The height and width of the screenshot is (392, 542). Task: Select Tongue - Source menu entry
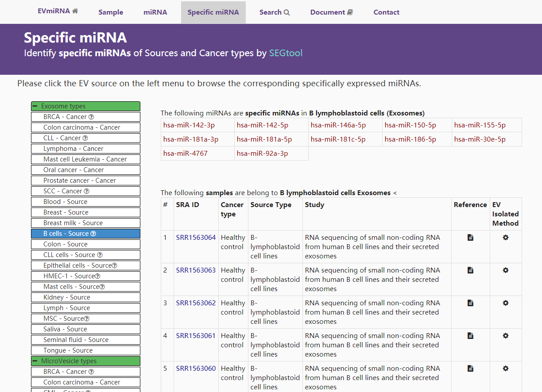[85, 350]
